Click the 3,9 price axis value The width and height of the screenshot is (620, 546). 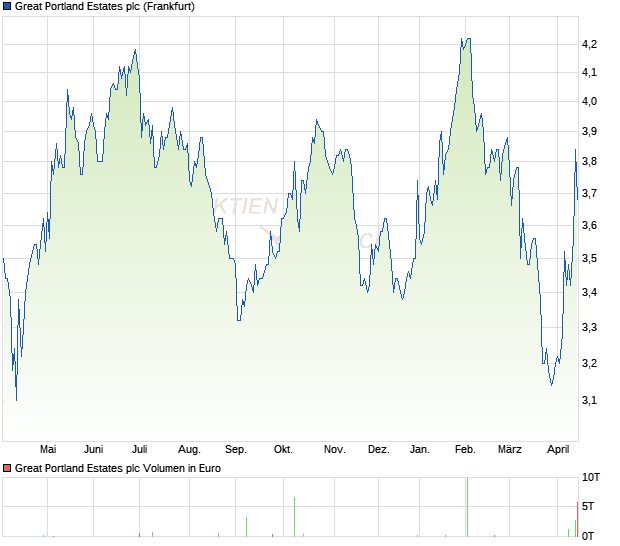(x=589, y=131)
